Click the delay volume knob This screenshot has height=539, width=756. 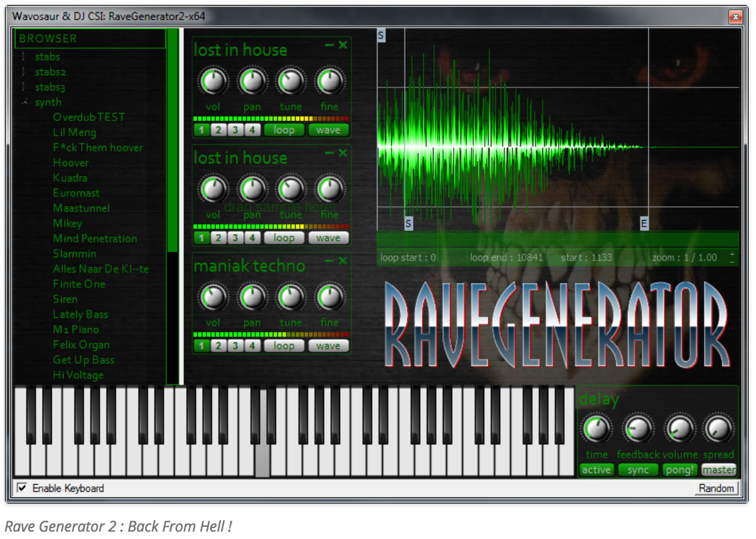coord(679,428)
